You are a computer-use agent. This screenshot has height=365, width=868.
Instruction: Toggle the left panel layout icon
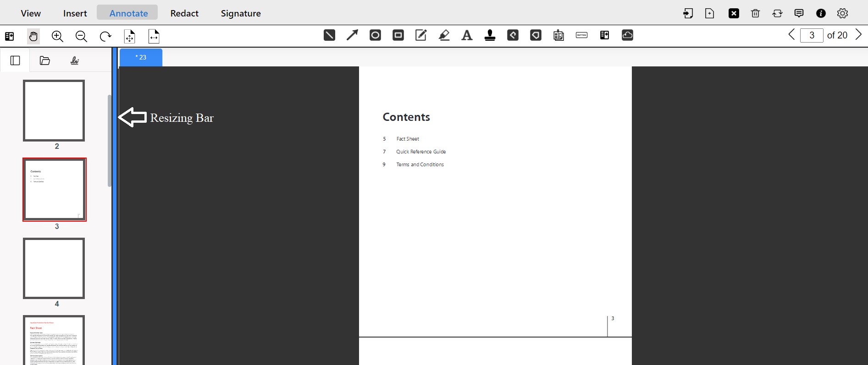[x=9, y=36]
